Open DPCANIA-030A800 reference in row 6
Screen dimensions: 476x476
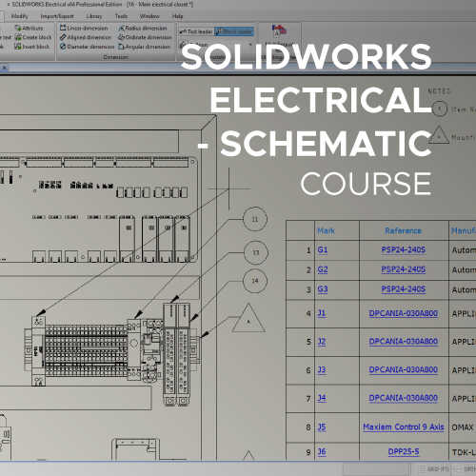click(404, 370)
